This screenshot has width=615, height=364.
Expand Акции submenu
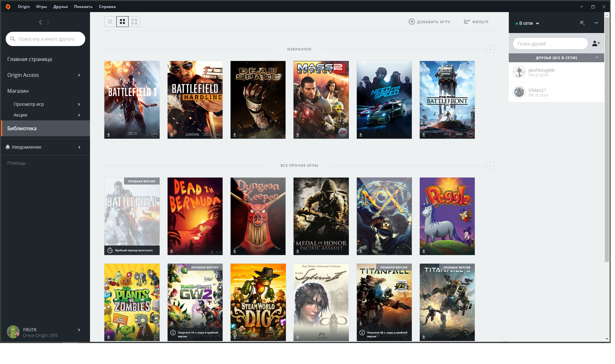[x=79, y=115]
